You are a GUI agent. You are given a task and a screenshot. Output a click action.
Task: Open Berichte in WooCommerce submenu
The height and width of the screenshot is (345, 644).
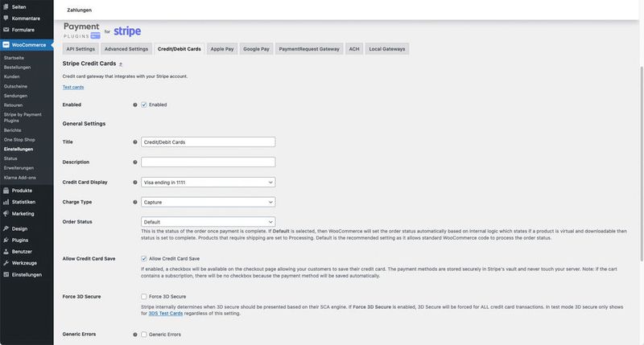pos(12,130)
